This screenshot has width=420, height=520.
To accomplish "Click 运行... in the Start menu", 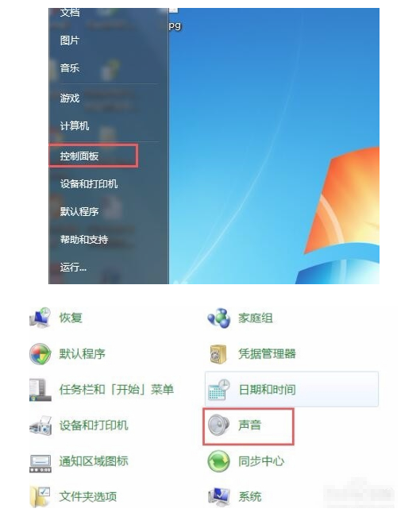I will tap(73, 267).
